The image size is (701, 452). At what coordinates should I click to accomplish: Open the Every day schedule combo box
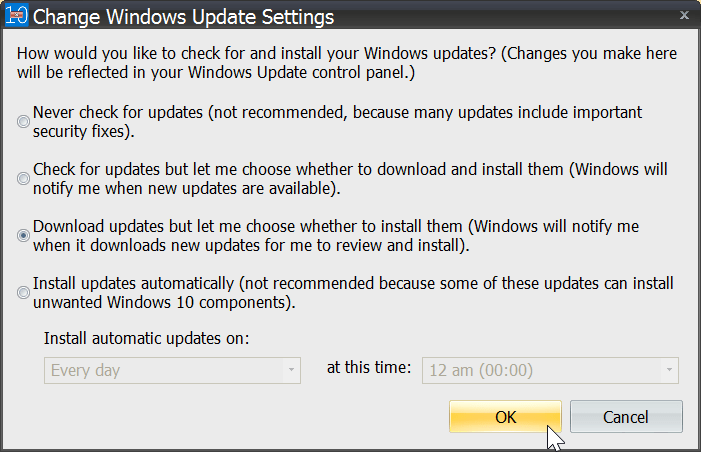click(x=172, y=370)
